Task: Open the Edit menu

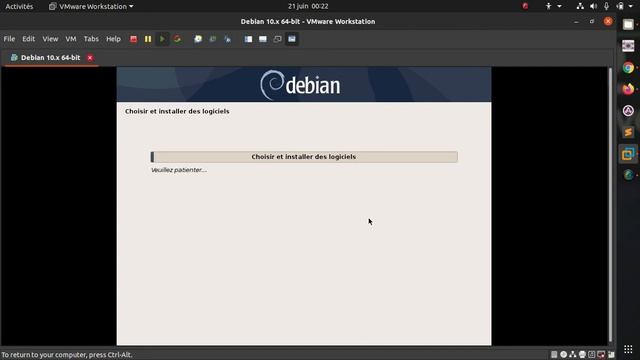Action: (29, 39)
